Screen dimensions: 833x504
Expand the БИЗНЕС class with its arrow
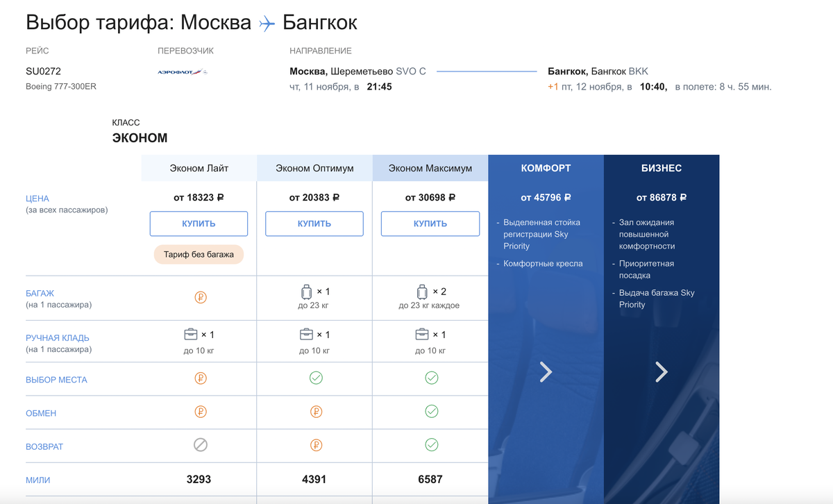(x=662, y=372)
